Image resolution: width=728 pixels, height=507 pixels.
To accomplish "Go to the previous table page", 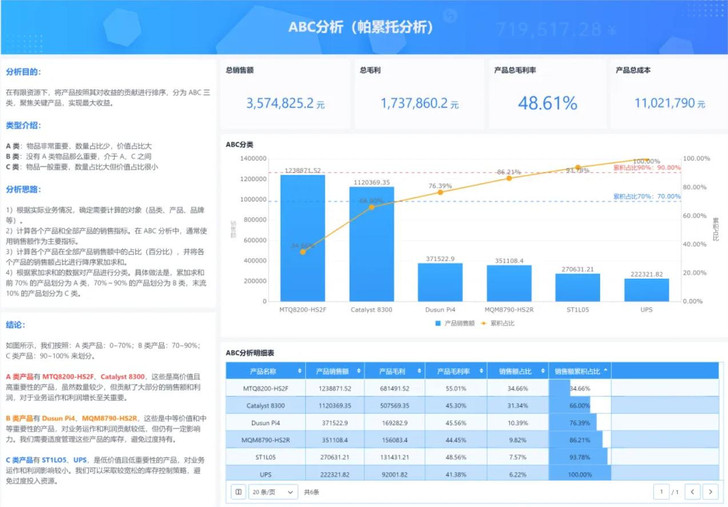I will coord(692,492).
